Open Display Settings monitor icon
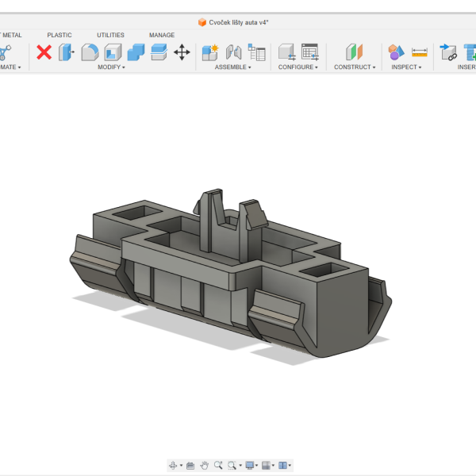Screen dimensions: 476x476 point(250,466)
